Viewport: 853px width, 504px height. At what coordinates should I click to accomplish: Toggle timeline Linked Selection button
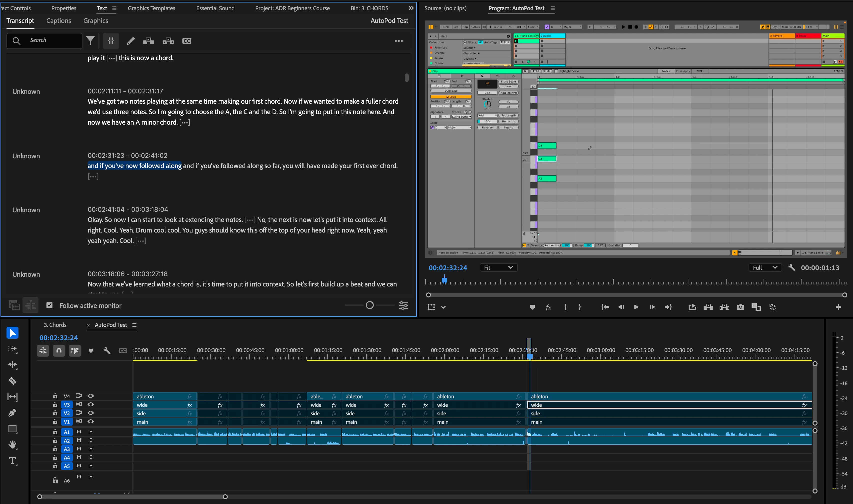pyautogui.click(x=75, y=350)
